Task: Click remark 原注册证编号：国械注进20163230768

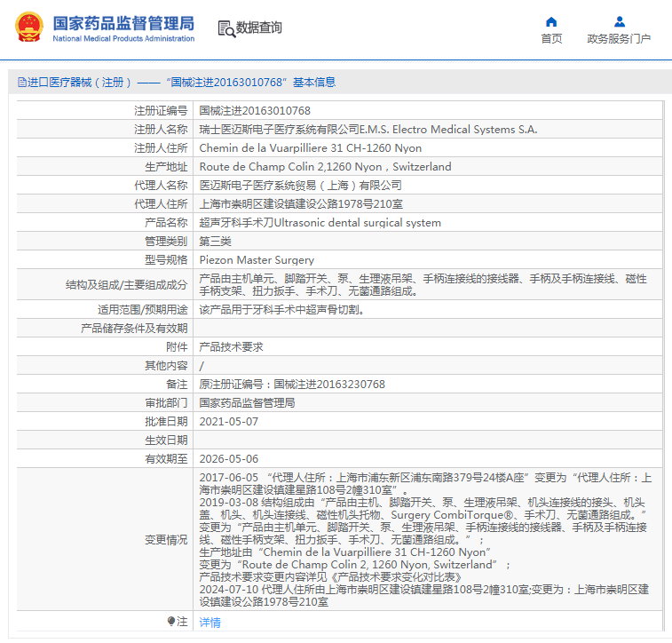Action: point(292,384)
